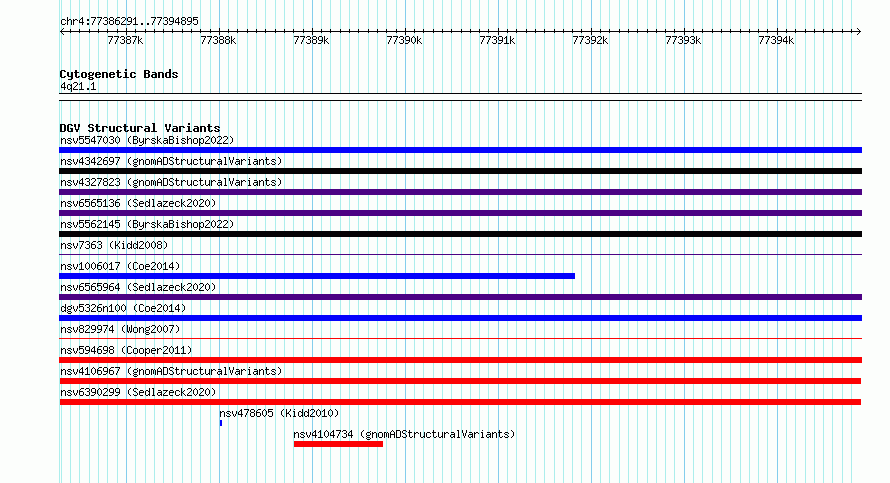Image resolution: width=890 pixels, height=483 pixels.
Task: Open nsv7363 (Kidd2008) label
Action: point(114,245)
